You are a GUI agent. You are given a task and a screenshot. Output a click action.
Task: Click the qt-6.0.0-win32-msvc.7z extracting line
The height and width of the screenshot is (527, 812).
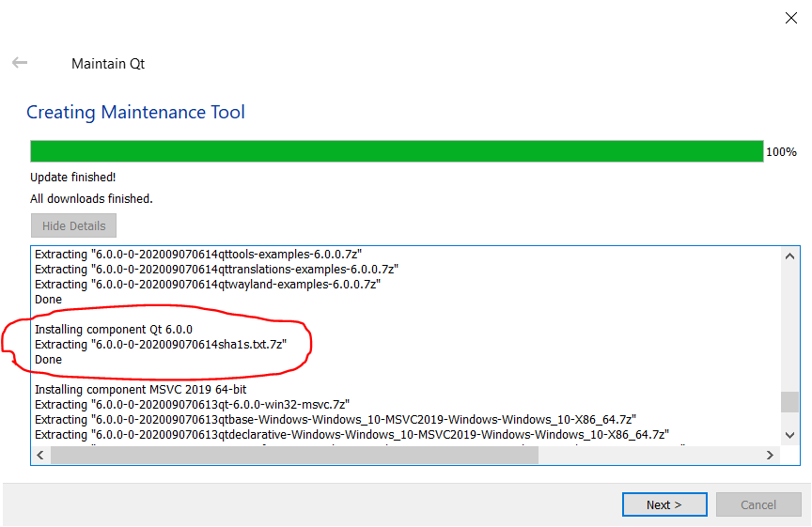(192, 404)
